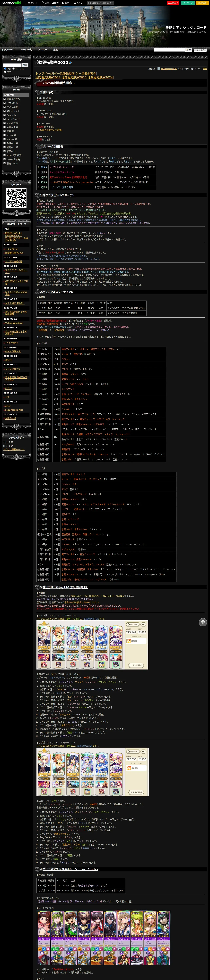This screenshot has height=980, width=210.
Task: Click the Wiki内検索 sidebar text field
Action: point(12,65)
